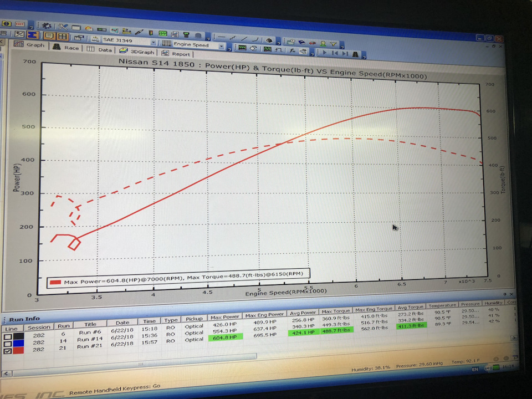Click the curved line style icon
The height and width of the screenshot is (399, 532).
tap(255, 39)
